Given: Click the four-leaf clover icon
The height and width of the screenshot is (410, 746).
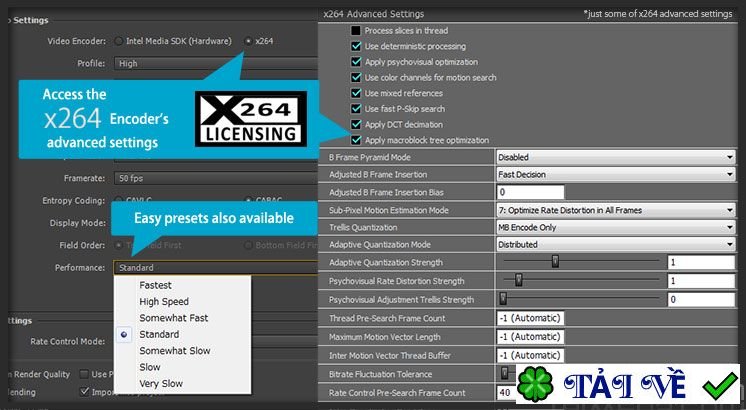Looking at the screenshot, I should click(x=535, y=384).
